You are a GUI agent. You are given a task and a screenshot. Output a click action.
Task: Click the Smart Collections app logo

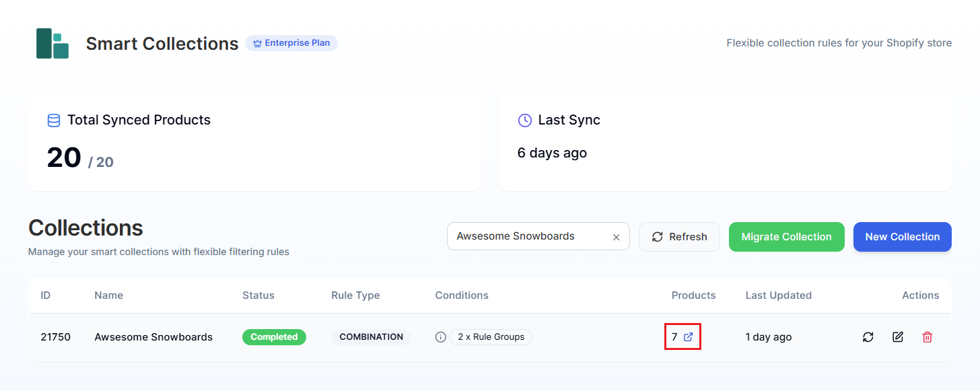point(53,43)
